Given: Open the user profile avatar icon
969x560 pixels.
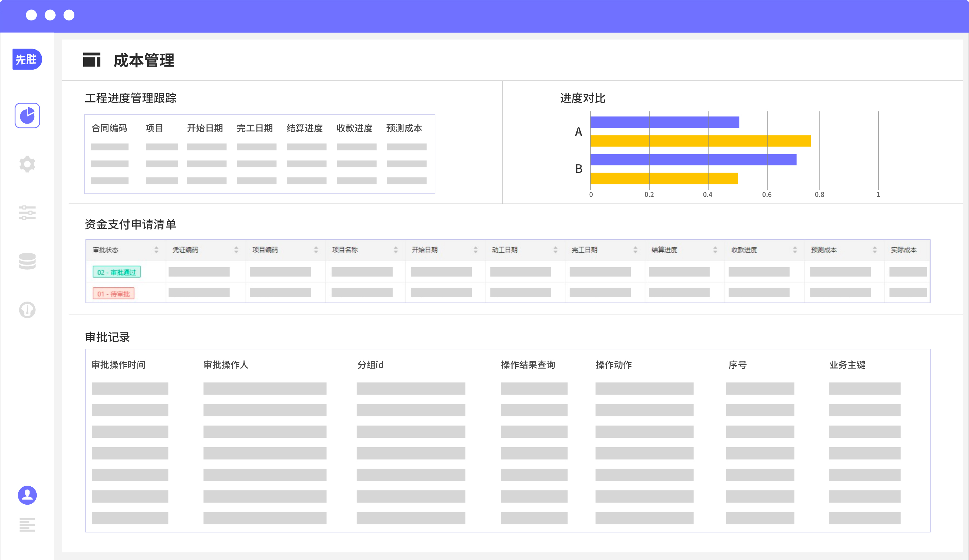Looking at the screenshot, I should coord(27,495).
